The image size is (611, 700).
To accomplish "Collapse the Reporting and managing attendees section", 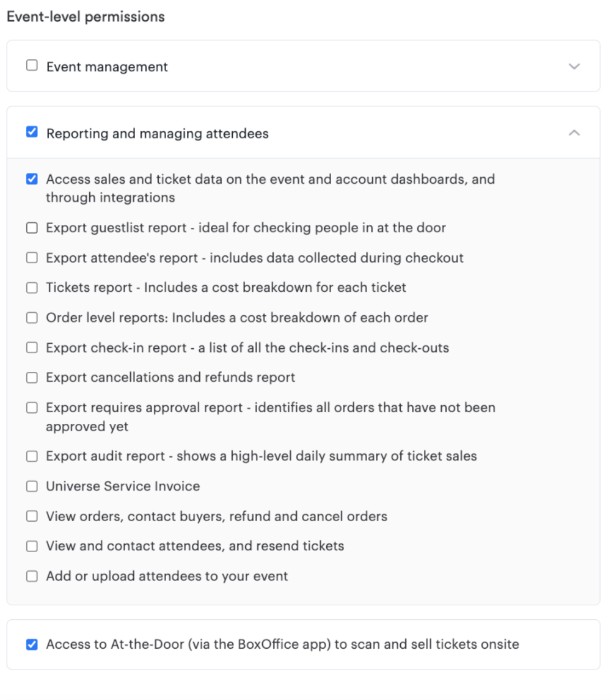I will pyautogui.click(x=574, y=133).
